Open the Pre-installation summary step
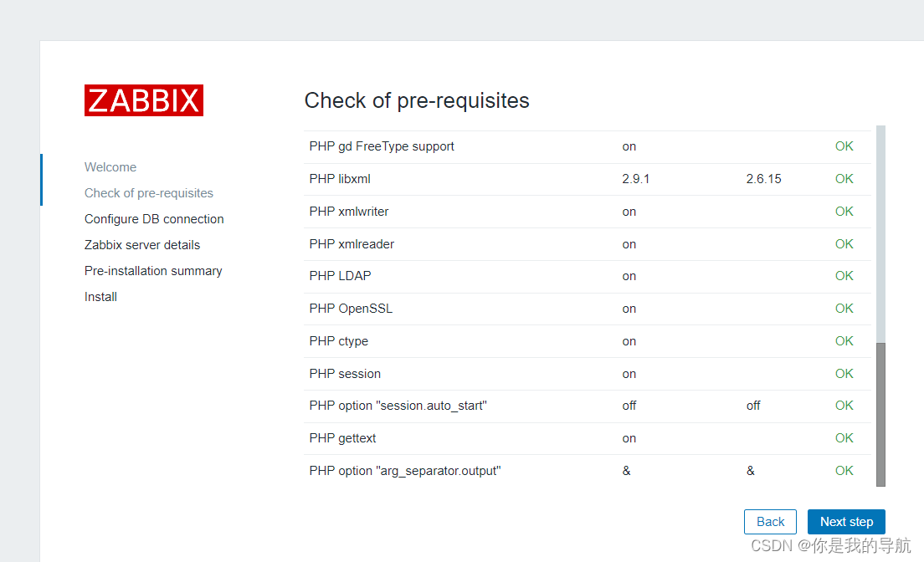The height and width of the screenshot is (562, 924). (153, 270)
